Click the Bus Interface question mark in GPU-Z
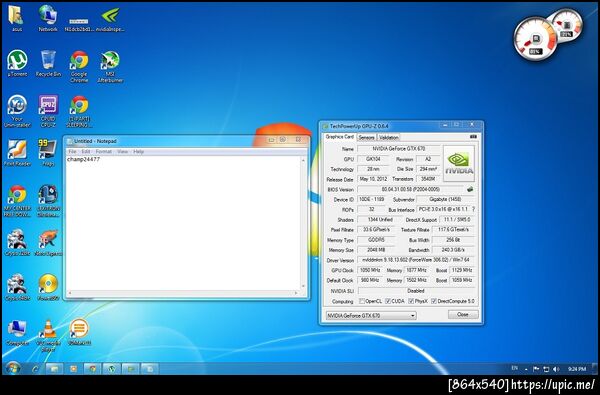This screenshot has width=600, height=395. pyautogui.click(x=473, y=209)
